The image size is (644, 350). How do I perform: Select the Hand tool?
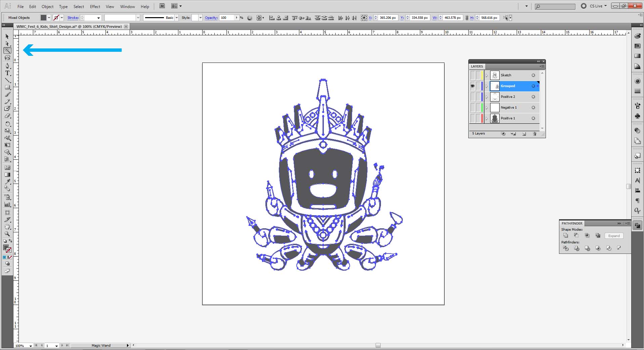tap(7, 227)
